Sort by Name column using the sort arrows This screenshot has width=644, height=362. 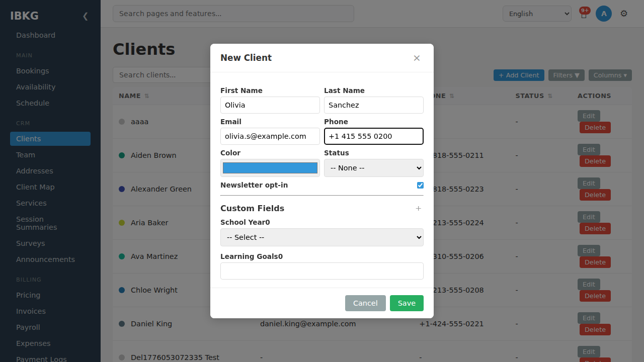point(147,96)
